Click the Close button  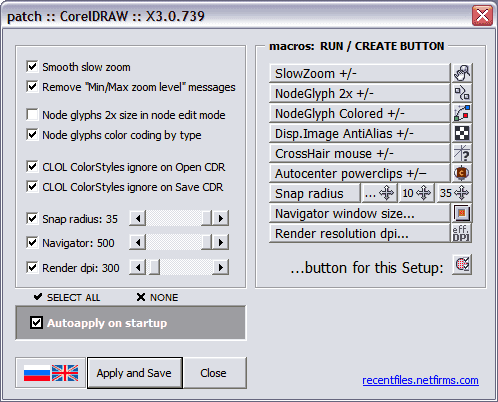215,373
